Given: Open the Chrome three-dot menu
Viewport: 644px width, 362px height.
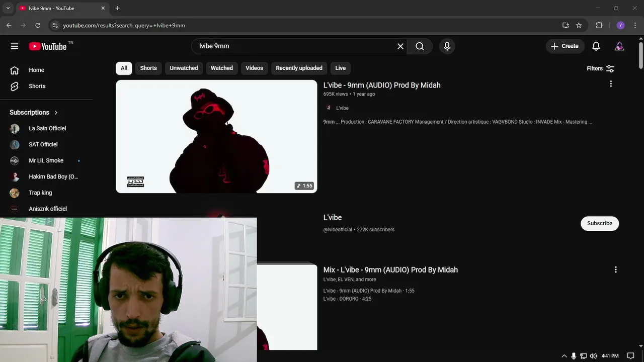Looking at the screenshot, I should click(635, 25).
